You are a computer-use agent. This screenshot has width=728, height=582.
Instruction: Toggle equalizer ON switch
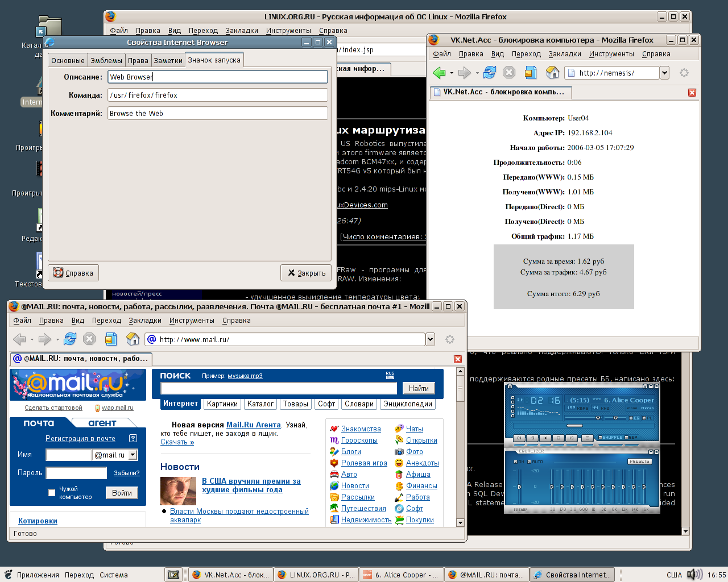(519, 462)
